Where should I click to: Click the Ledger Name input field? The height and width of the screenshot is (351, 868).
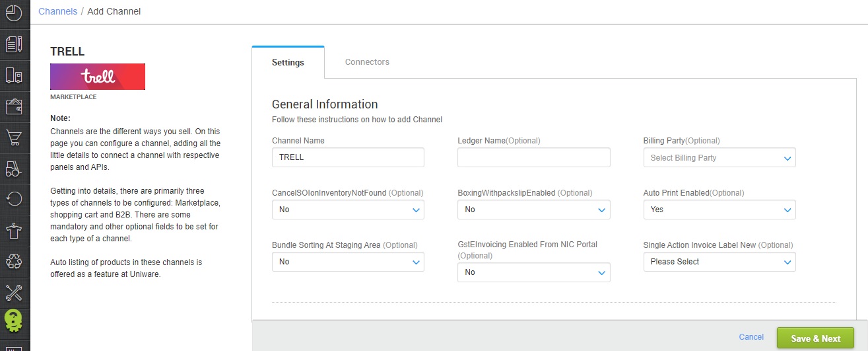[x=534, y=157]
